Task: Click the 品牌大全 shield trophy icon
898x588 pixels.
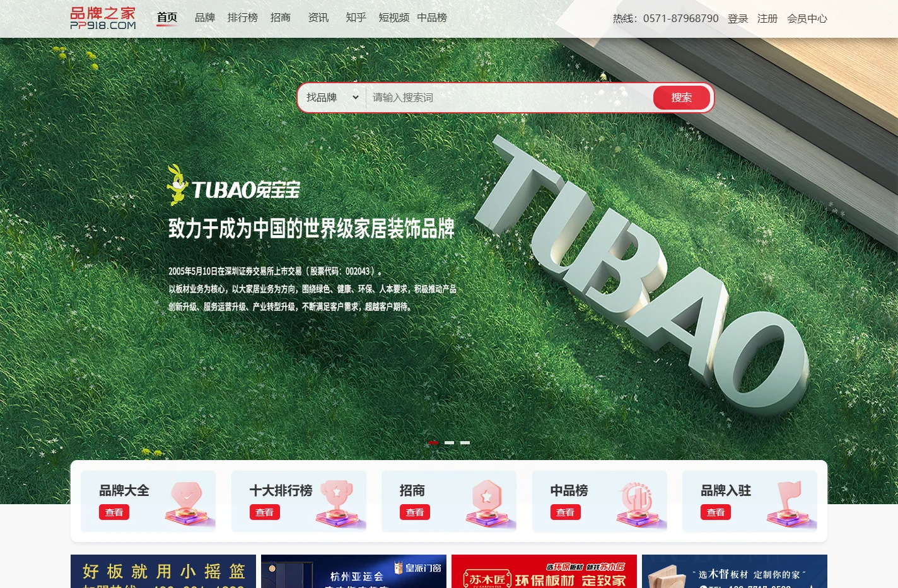Action: coord(189,504)
